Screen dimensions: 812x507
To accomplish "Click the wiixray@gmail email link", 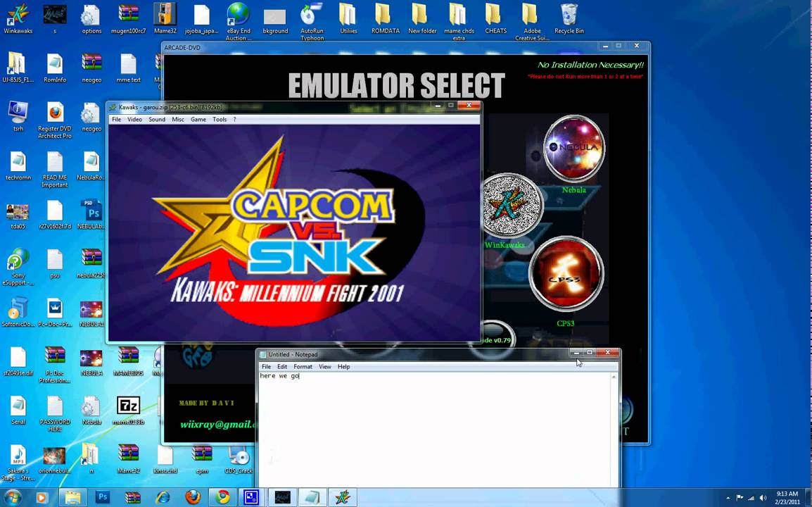I will (x=218, y=424).
